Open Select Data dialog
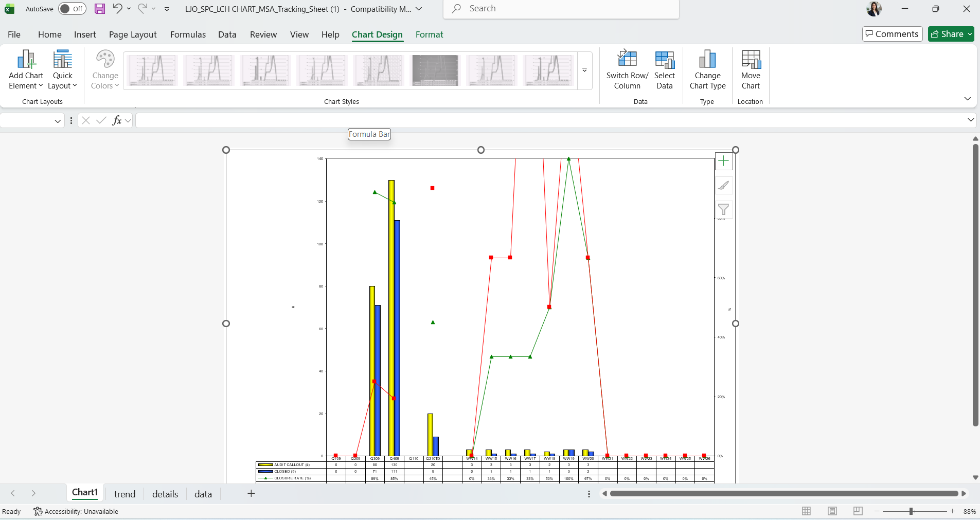The image size is (980, 520). pyautogui.click(x=664, y=70)
